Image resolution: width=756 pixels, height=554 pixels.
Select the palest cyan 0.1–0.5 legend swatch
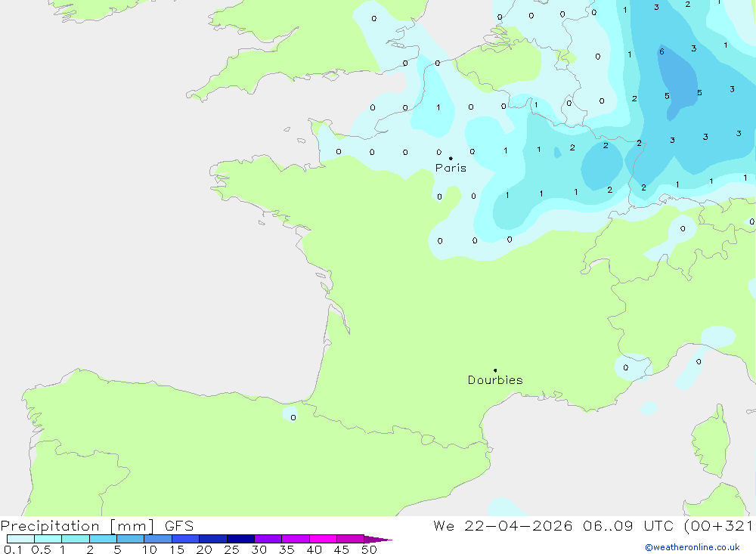tap(20, 539)
